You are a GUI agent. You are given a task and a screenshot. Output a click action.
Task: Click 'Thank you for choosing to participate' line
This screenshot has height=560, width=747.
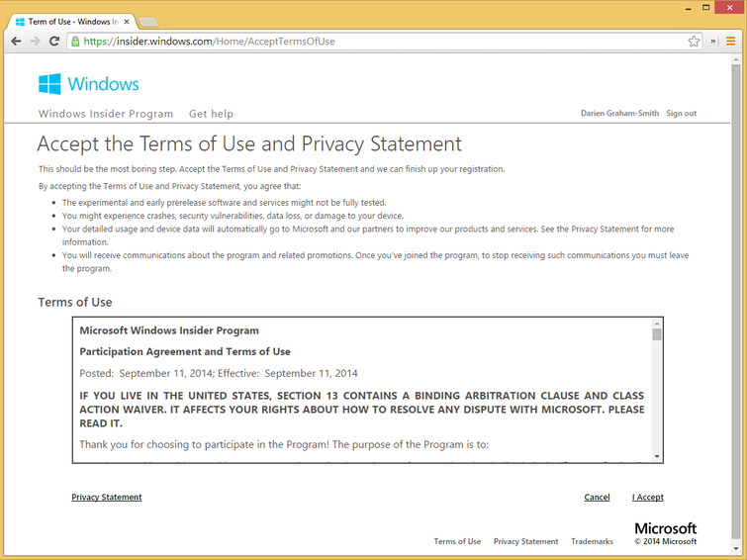284,444
